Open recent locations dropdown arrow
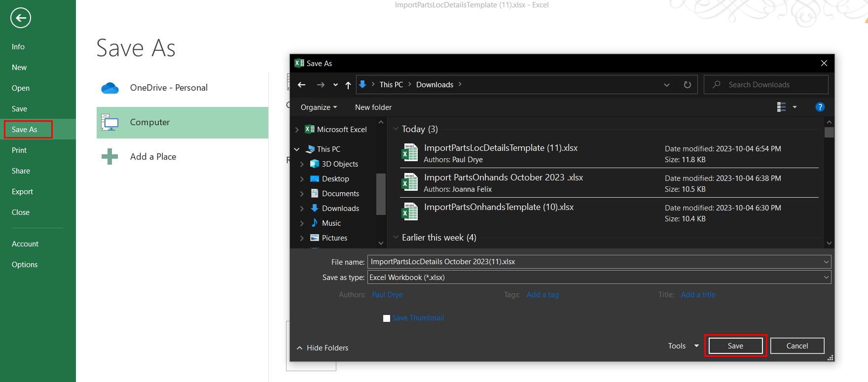 tap(336, 85)
